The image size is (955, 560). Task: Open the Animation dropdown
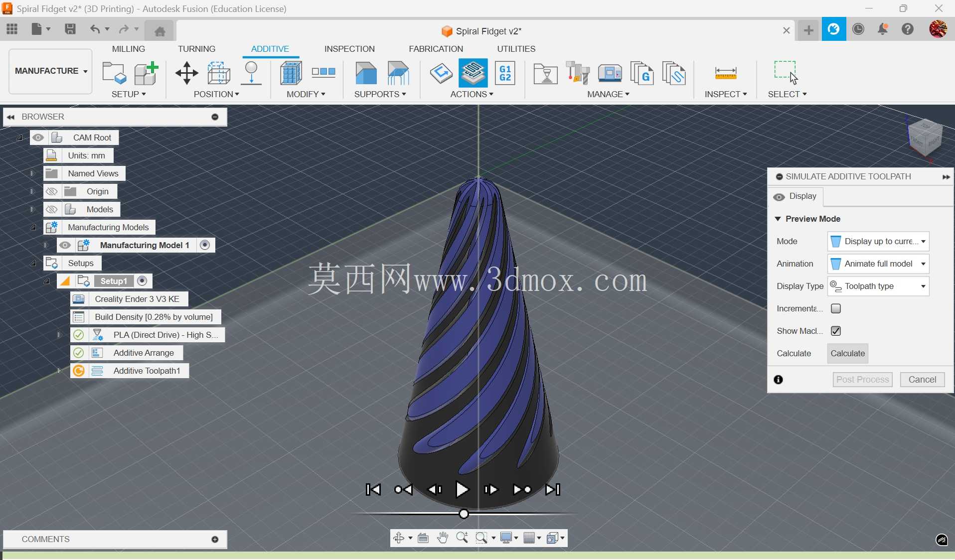pos(878,264)
